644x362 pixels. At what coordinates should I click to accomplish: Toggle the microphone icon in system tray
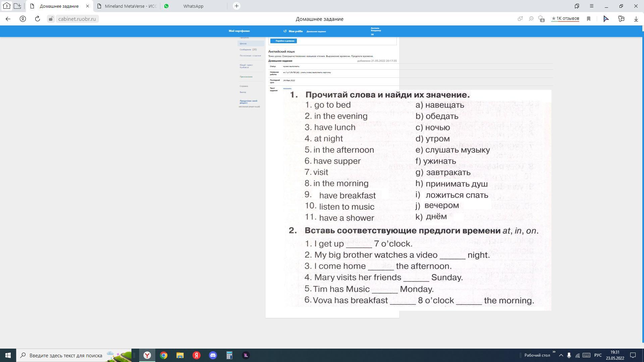(569, 355)
